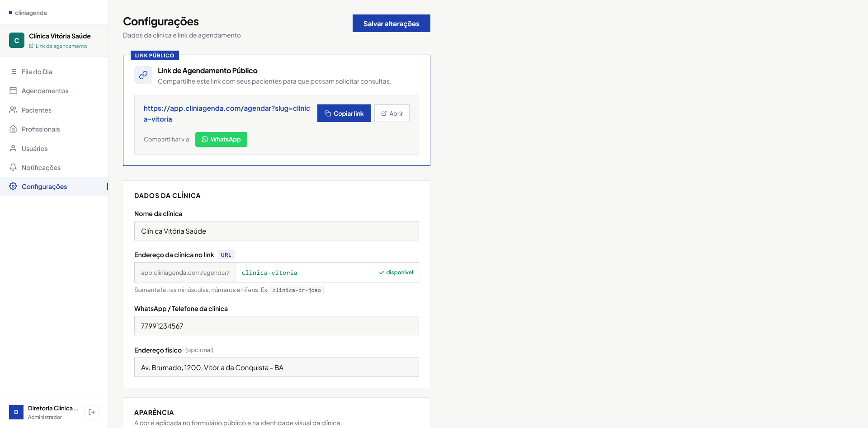
Task: Click the chain link icon in the public link card
Action: (143, 75)
